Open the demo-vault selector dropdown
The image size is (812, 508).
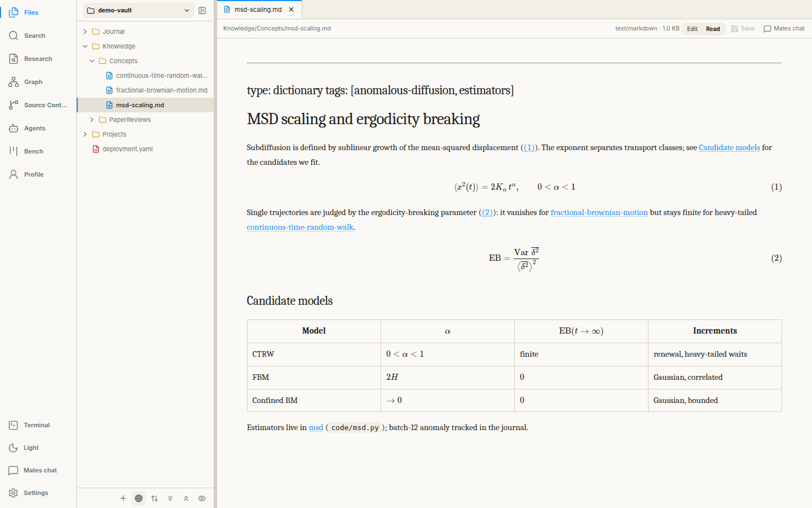(139, 10)
